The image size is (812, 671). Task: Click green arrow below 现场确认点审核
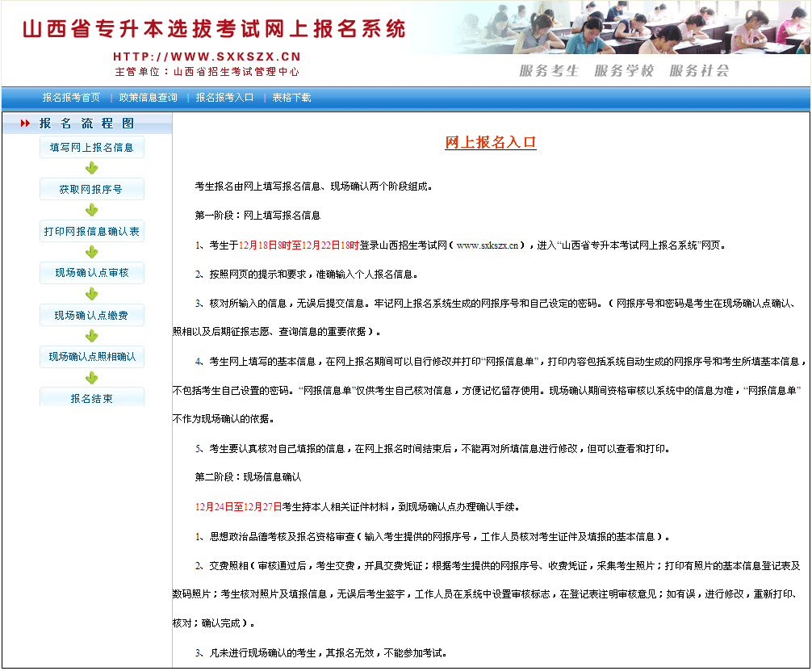pos(92,294)
